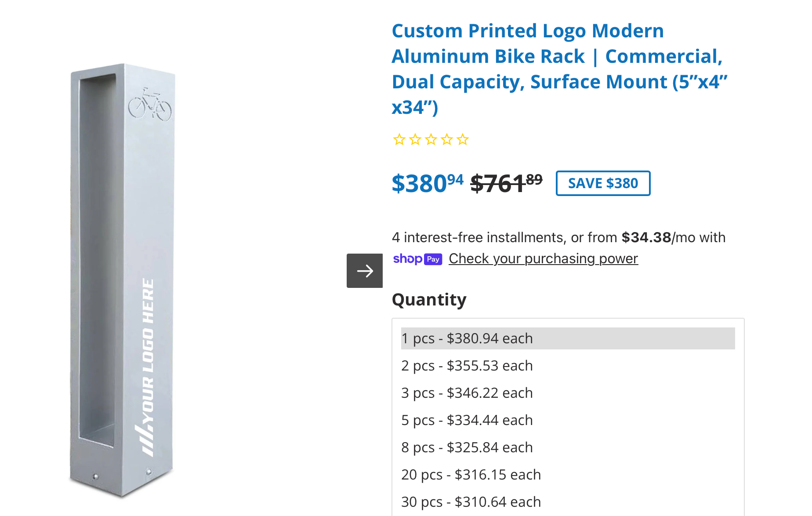Image resolution: width=812 pixels, height=516 pixels.
Task: Click the 'SAVE $380' badge
Action: (x=603, y=183)
